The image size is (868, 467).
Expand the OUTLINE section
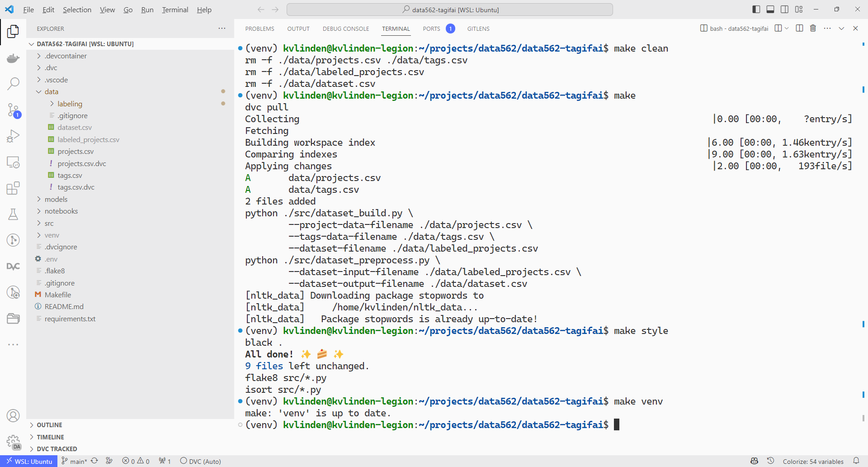coord(49,425)
